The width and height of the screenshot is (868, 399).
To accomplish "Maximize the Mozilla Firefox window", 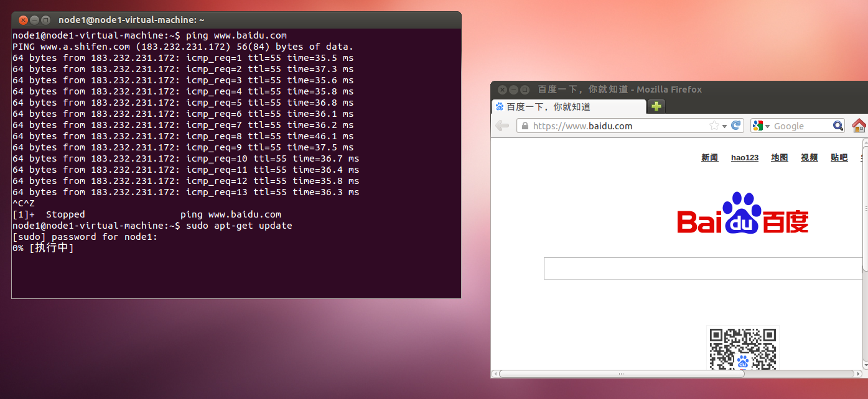I will coord(525,89).
